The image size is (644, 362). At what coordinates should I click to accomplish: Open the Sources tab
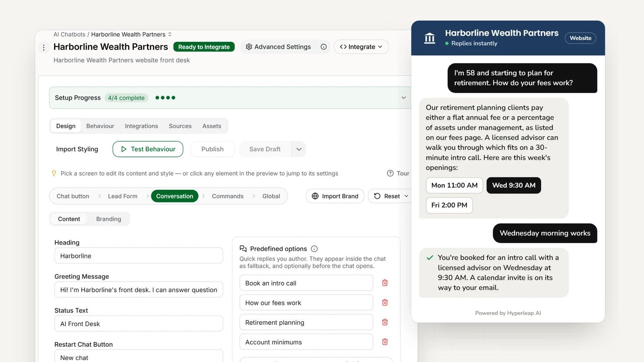tap(180, 126)
